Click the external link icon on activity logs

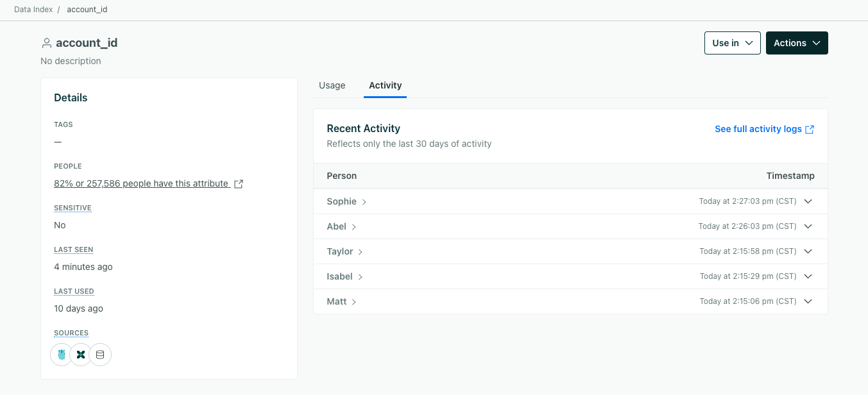tap(809, 128)
